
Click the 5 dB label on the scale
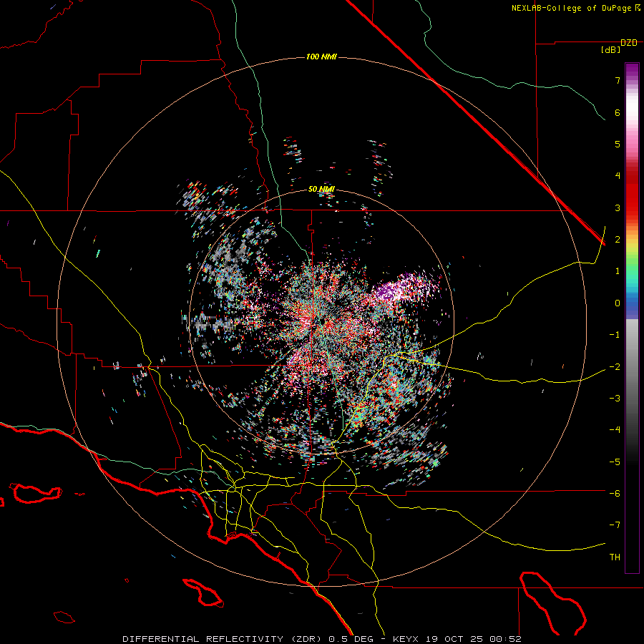click(x=618, y=144)
